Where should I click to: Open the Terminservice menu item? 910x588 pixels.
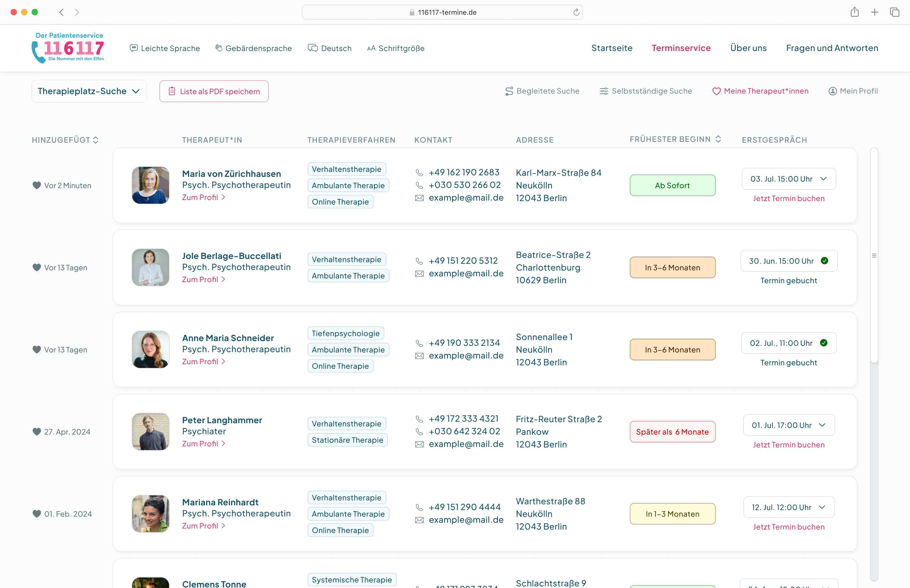pos(681,48)
